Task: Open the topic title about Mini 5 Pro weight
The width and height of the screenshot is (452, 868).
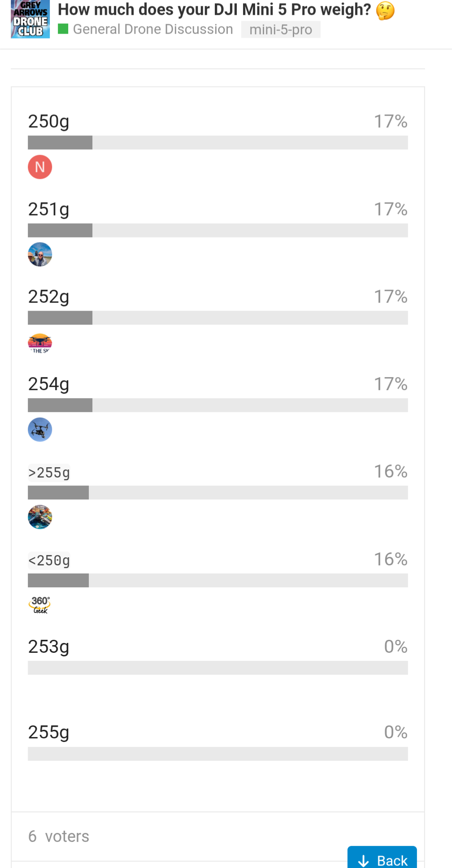Action: pyautogui.click(x=214, y=9)
